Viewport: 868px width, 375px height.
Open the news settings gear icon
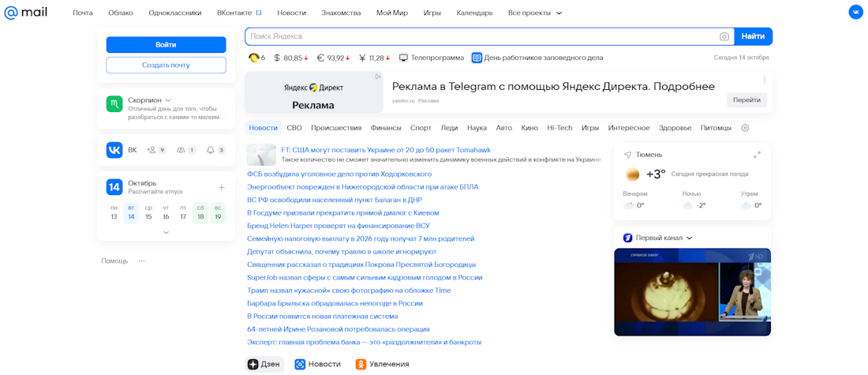pos(745,128)
